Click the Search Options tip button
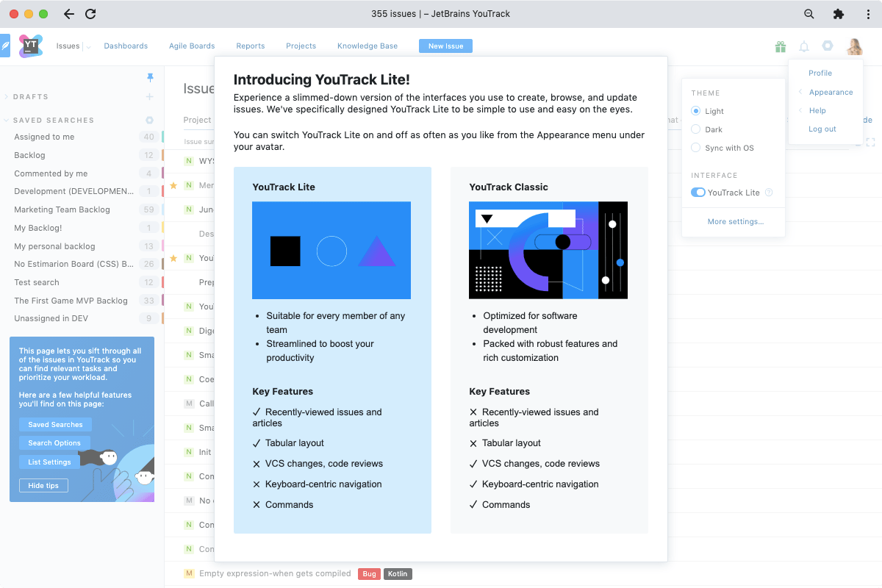This screenshot has width=882, height=588. 54,443
